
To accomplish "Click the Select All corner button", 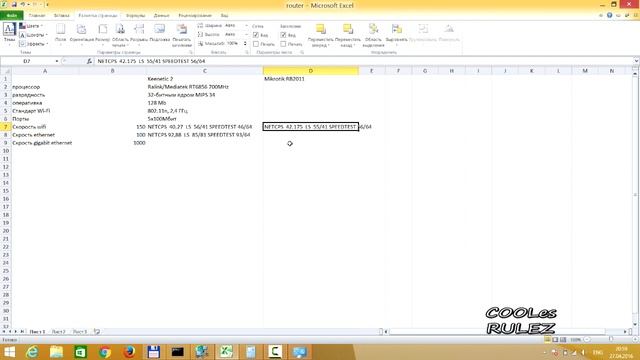I will pos(6,71).
